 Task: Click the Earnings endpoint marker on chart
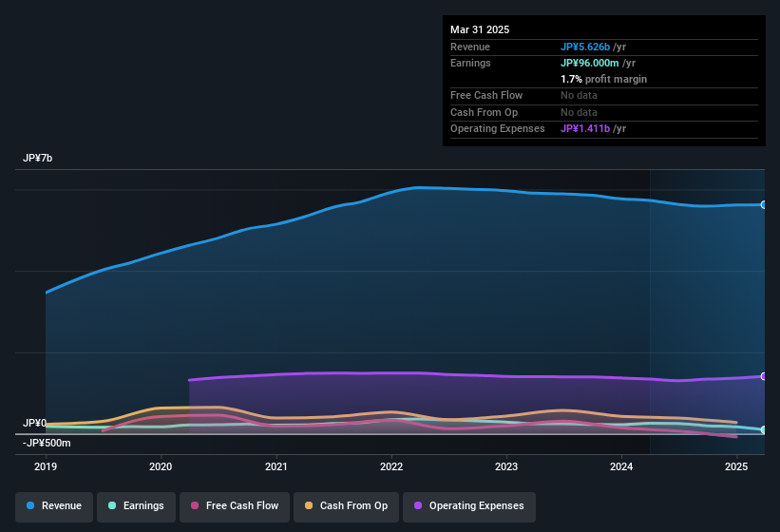(x=764, y=430)
